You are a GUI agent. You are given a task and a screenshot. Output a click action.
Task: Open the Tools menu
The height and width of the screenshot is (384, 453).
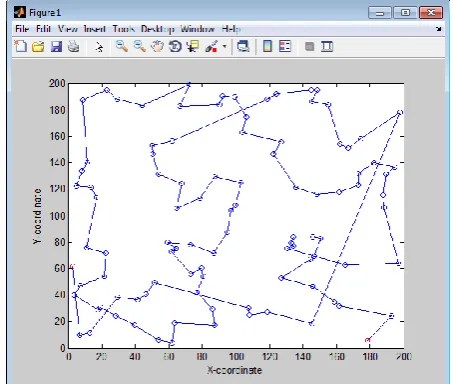[124, 29]
